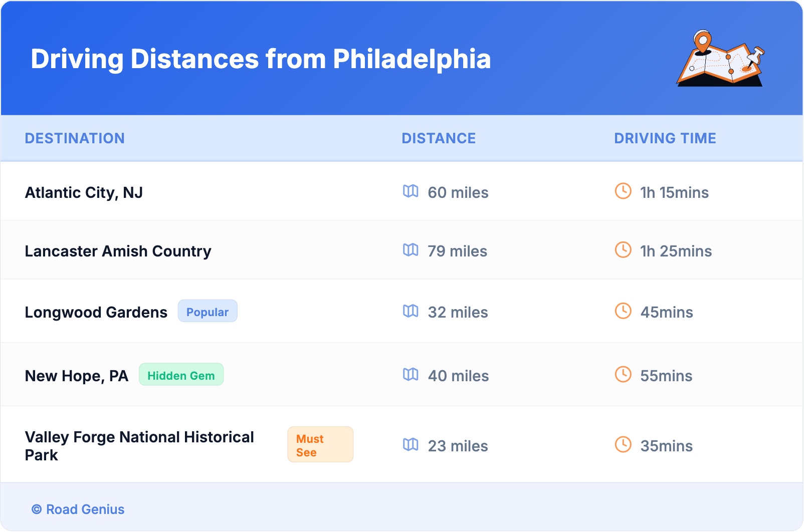804x532 pixels.
Task: Click the clock icon beside 35mins
Action: click(x=623, y=444)
